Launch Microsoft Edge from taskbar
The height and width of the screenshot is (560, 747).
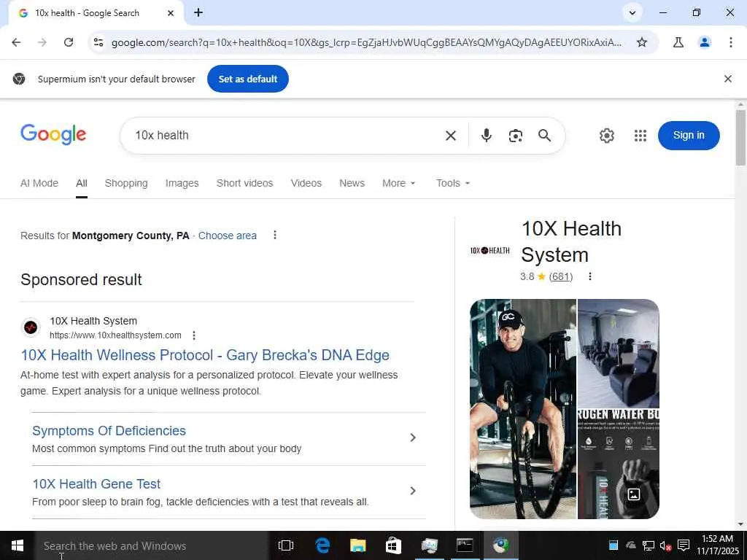[322, 545]
